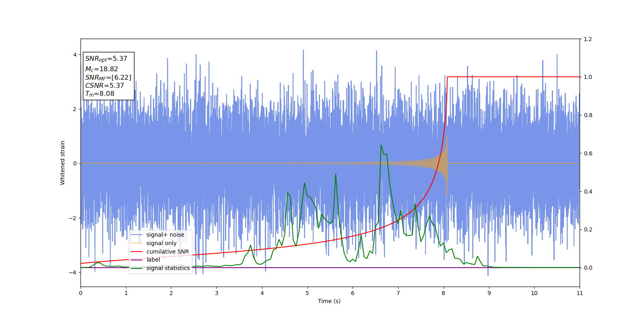Click x-axis tick label 8
The width and height of the screenshot is (644, 322).
(x=444, y=293)
